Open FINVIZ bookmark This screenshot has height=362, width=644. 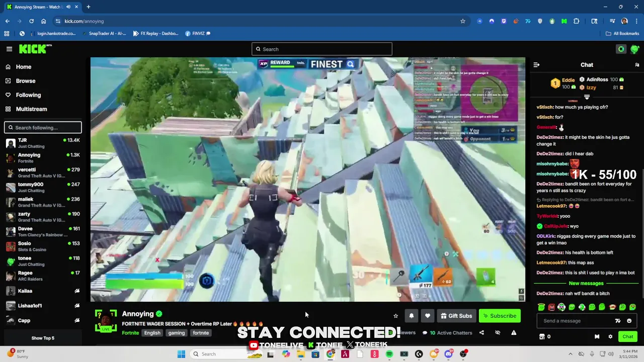(198, 34)
